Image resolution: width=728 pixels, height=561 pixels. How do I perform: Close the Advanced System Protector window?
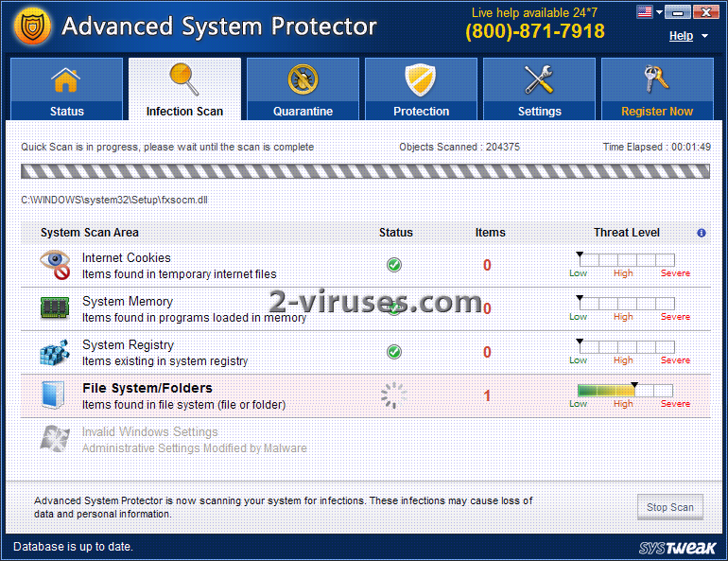(705, 12)
